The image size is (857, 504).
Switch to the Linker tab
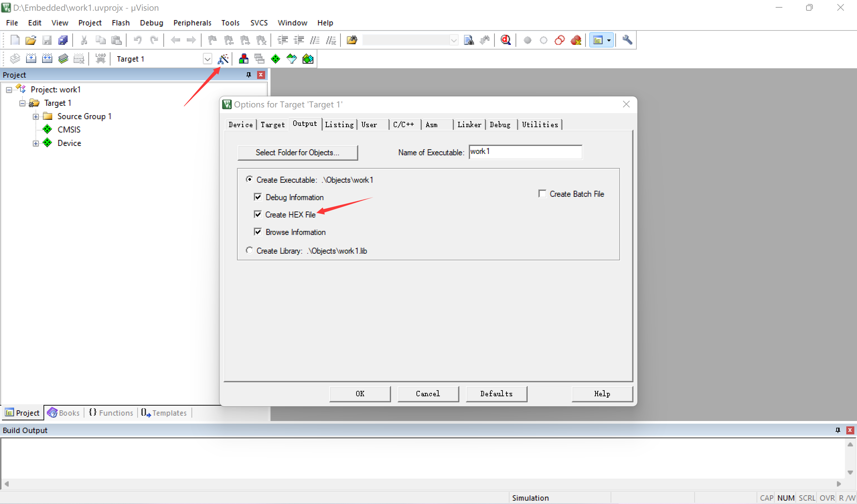(469, 124)
